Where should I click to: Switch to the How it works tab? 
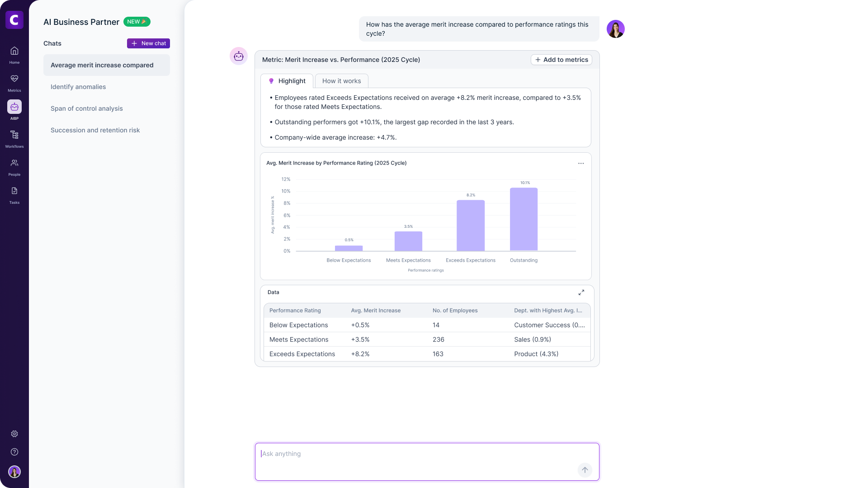[341, 81]
